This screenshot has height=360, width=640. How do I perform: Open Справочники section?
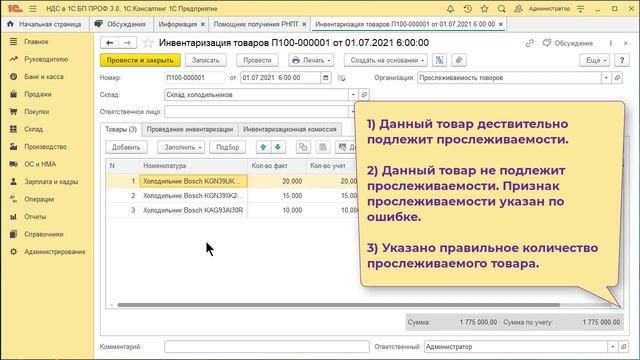pos(43,235)
